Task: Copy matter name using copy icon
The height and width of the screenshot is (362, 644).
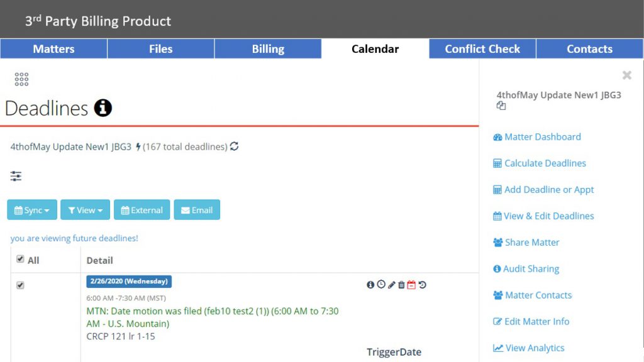Action: (501, 106)
